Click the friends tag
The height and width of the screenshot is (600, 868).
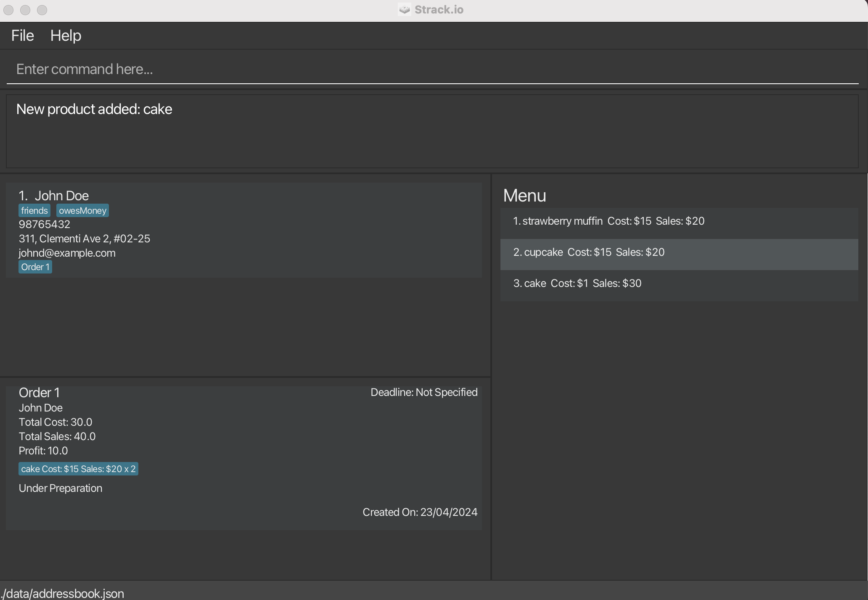click(x=34, y=210)
